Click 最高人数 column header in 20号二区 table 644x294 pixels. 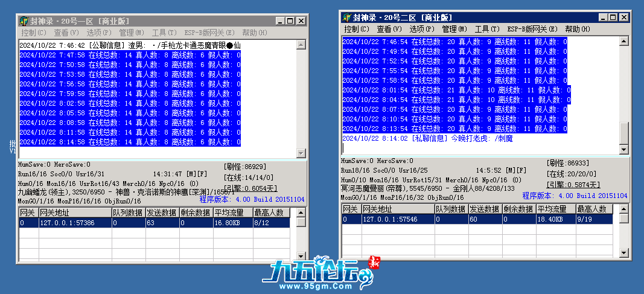click(x=594, y=209)
